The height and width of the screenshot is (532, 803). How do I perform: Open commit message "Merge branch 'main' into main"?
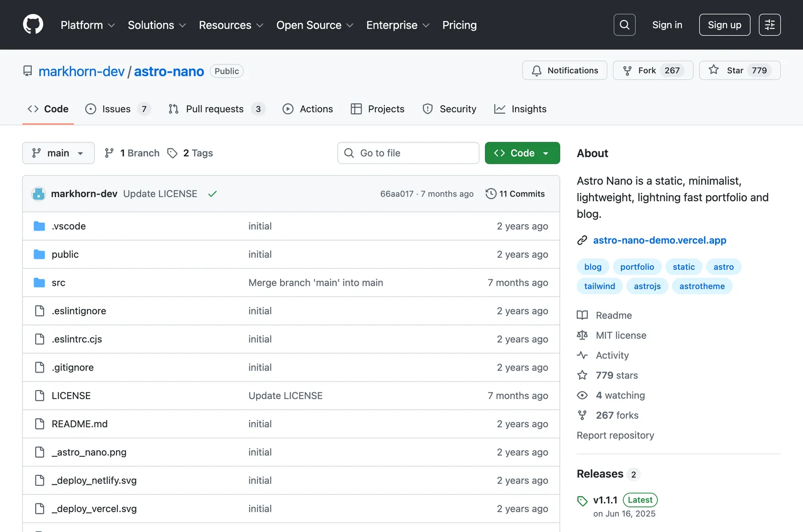coord(316,283)
